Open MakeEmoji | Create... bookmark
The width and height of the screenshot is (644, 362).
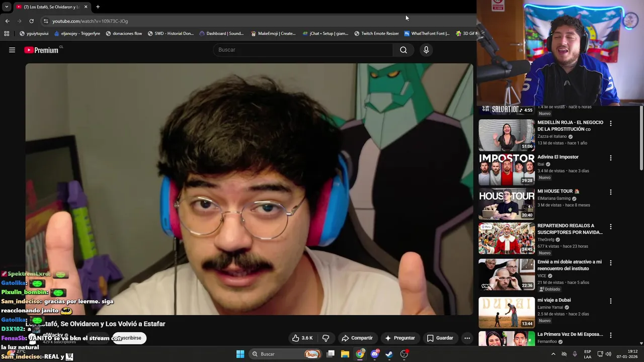[273, 34]
